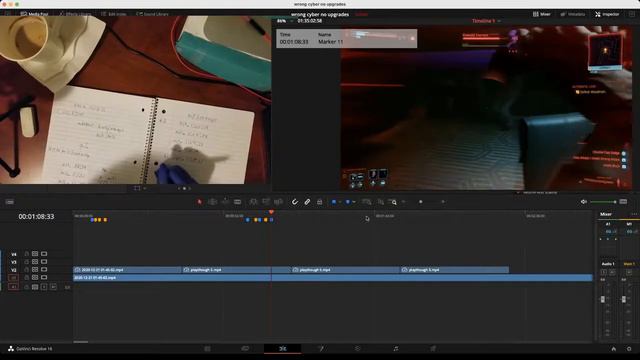The image size is (640, 360).
Task: Open the Mixer panel options dots
Action: [x=633, y=214]
